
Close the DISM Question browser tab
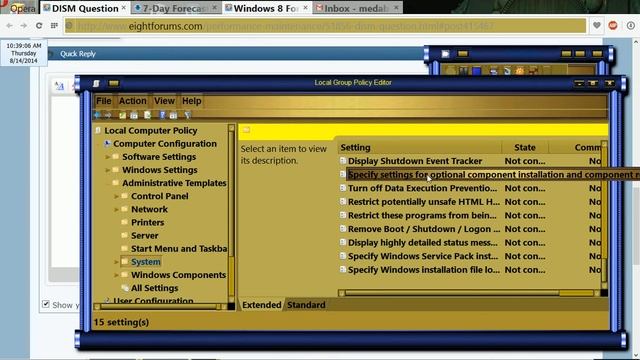[x=124, y=8]
